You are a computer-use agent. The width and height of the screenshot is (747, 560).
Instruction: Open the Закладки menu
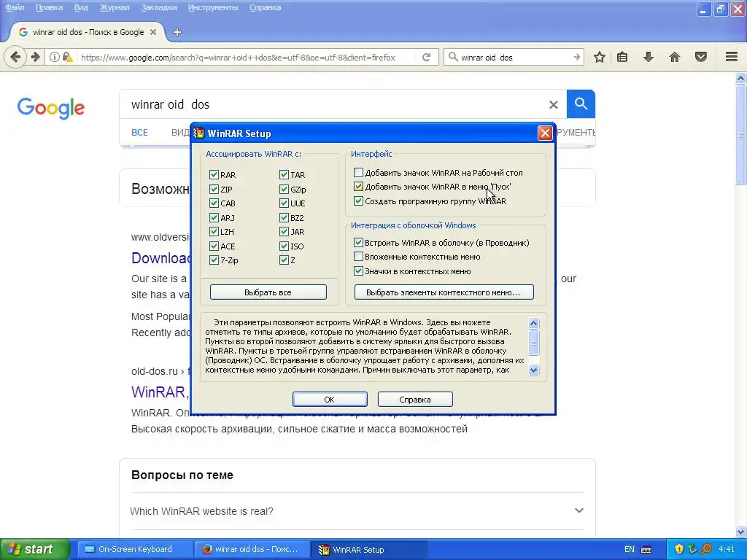[x=158, y=7]
